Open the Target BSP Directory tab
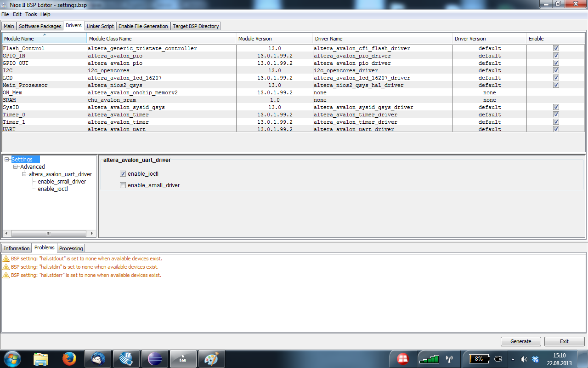The width and height of the screenshot is (588, 368). pos(196,26)
